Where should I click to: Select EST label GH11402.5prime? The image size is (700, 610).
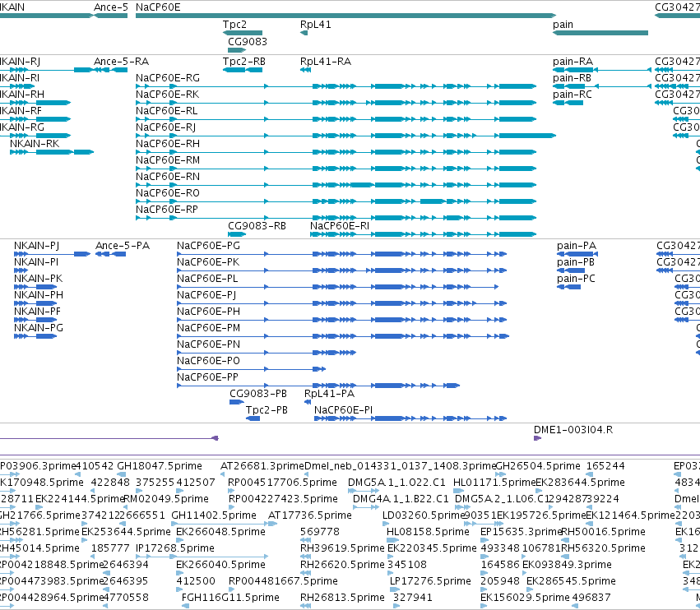(x=214, y=515)
